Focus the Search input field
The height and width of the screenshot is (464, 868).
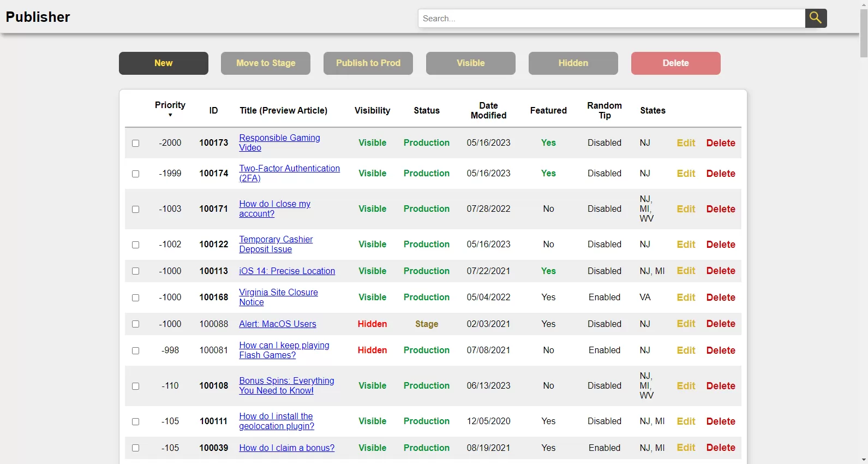(x=612, y=18)
